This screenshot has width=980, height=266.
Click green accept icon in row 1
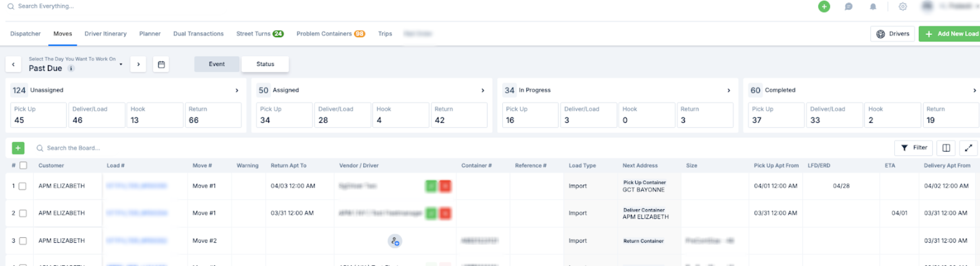431,186
